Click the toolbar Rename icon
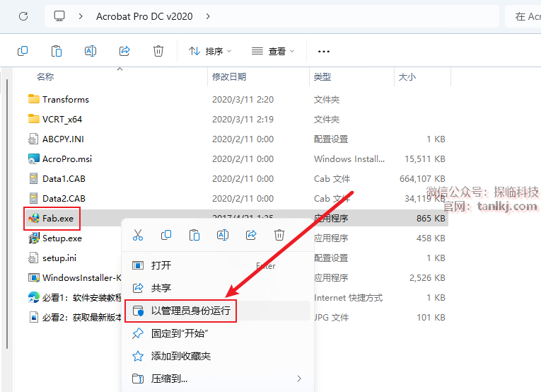This screenshot has width=541, height=392. [x=91, y=51]
